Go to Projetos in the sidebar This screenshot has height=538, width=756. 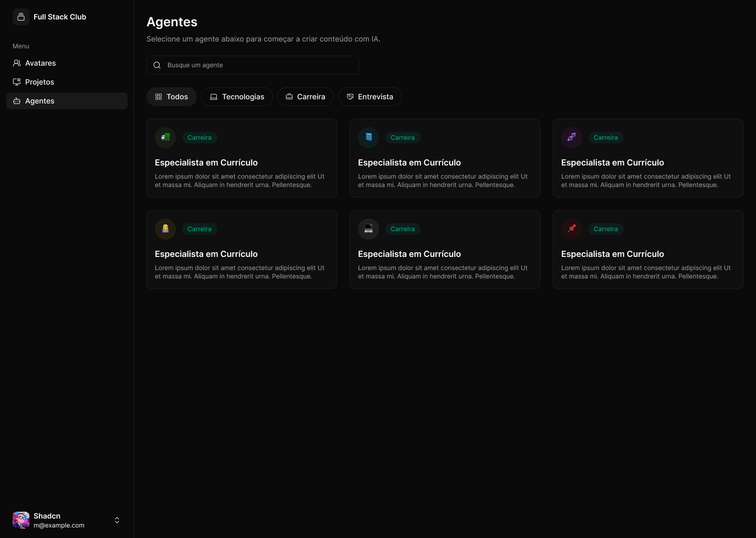[x=39, y=82]
